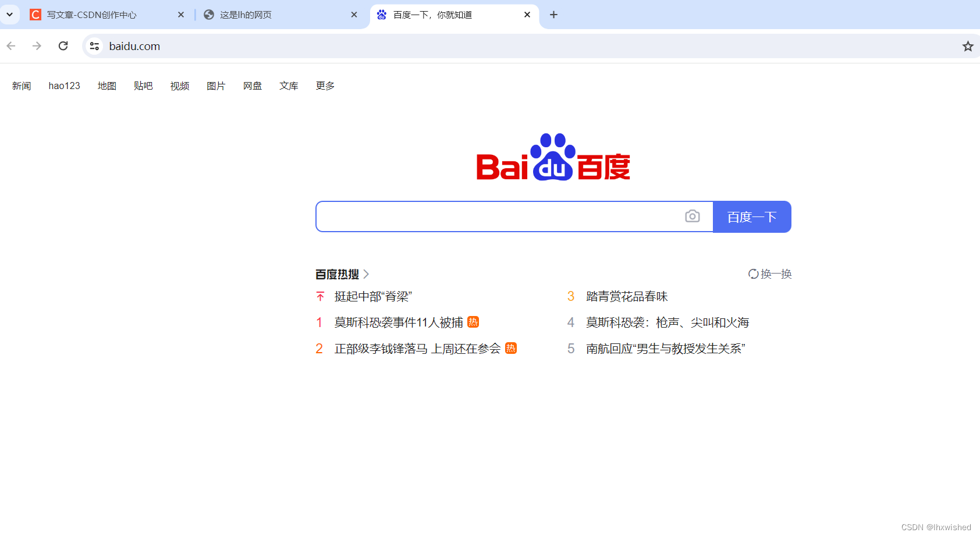
Task: Click the 百度一下 search button
Action: [x=752, y=216]
